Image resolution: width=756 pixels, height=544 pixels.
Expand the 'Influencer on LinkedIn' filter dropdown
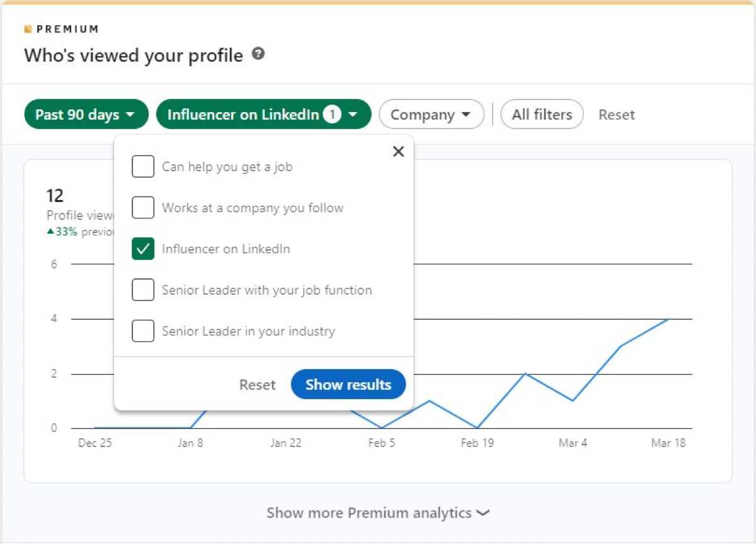click(x=263, y=115)
